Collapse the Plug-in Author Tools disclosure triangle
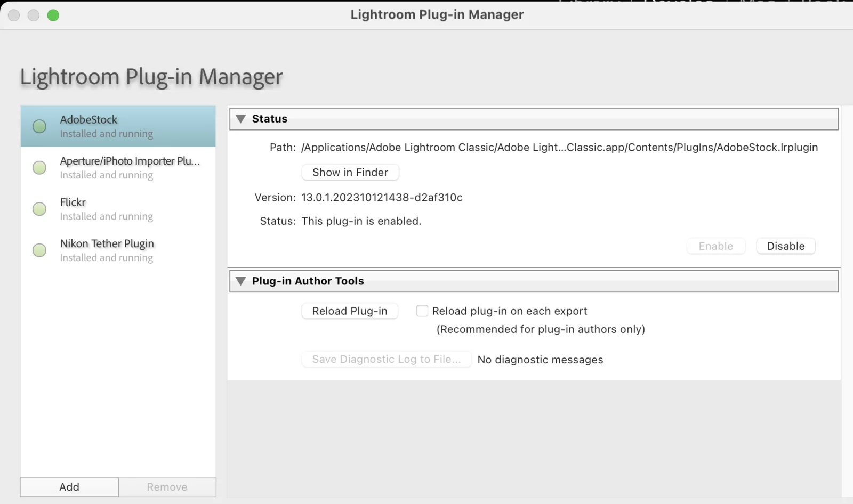Viewport: 853px width, 504px height. pos(241,281)
